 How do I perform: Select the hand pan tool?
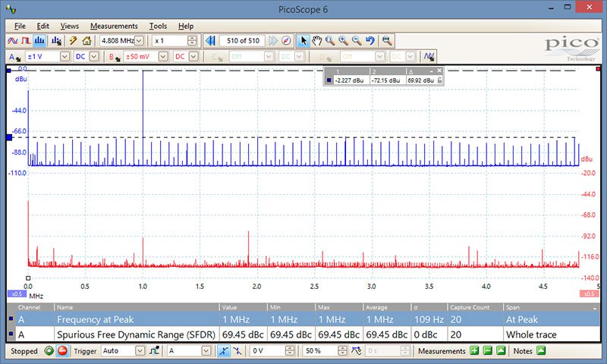coord(316,40)
